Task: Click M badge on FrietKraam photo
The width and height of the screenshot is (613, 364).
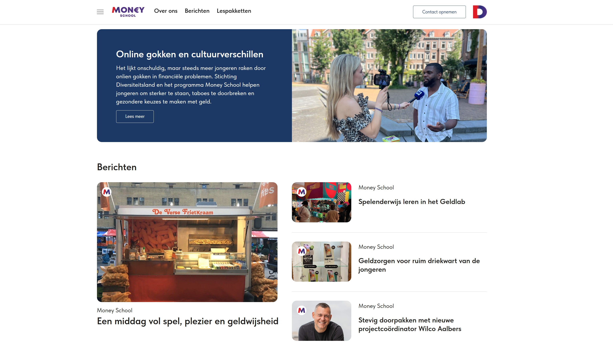Action: [x=107, y=192]
